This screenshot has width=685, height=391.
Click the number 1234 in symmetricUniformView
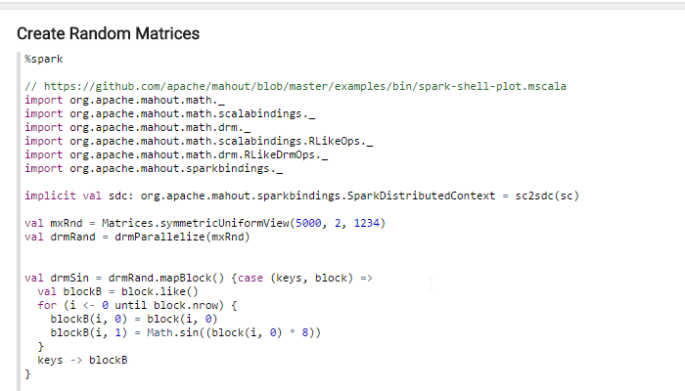(x=367, y=223)
